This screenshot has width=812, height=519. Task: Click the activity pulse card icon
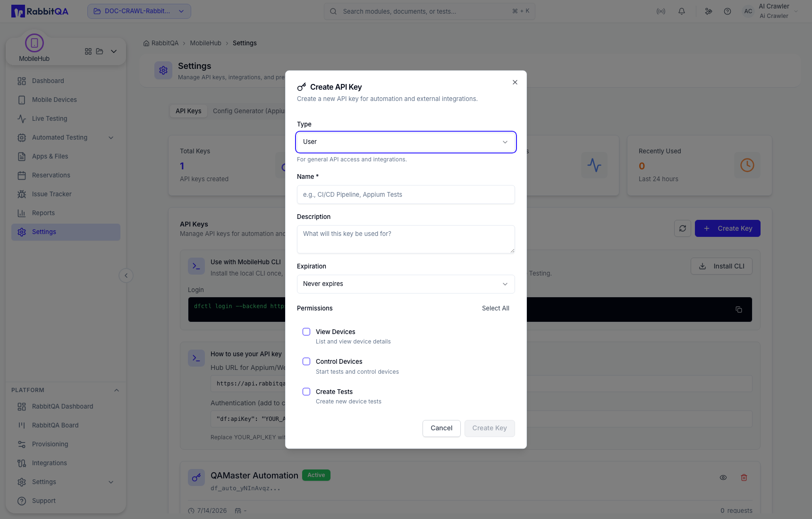coord(594,165)
